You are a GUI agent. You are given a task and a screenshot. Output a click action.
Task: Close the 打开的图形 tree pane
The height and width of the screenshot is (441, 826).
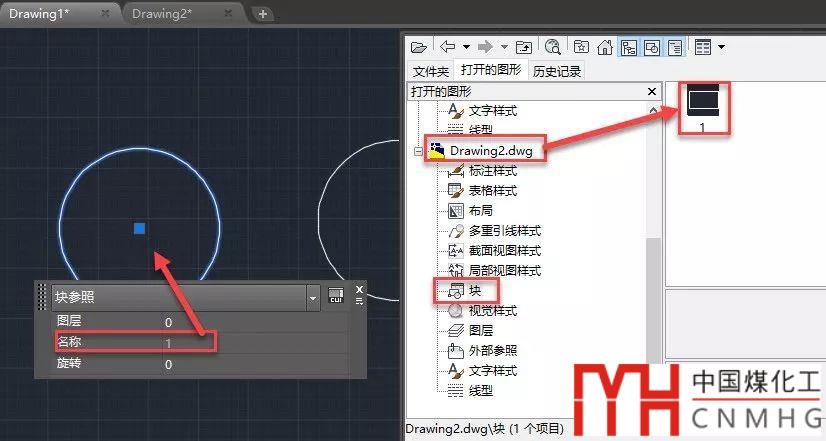(652, 92)
